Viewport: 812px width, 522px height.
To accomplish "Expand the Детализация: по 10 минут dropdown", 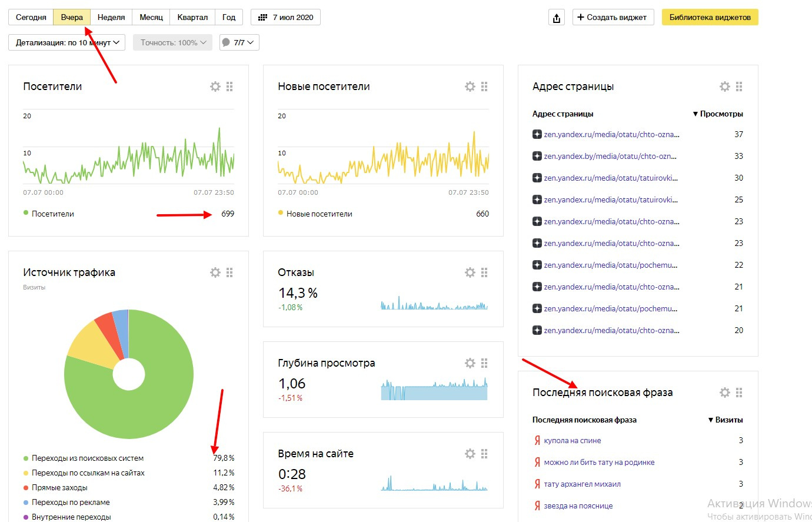I will coord(67,42).
